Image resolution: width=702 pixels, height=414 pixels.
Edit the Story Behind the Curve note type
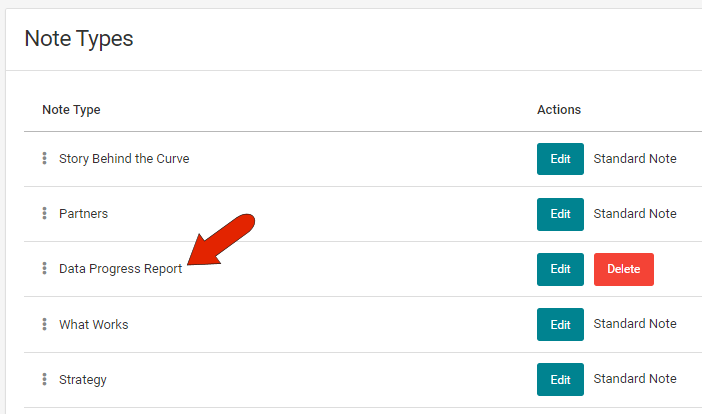click(560, 159)
